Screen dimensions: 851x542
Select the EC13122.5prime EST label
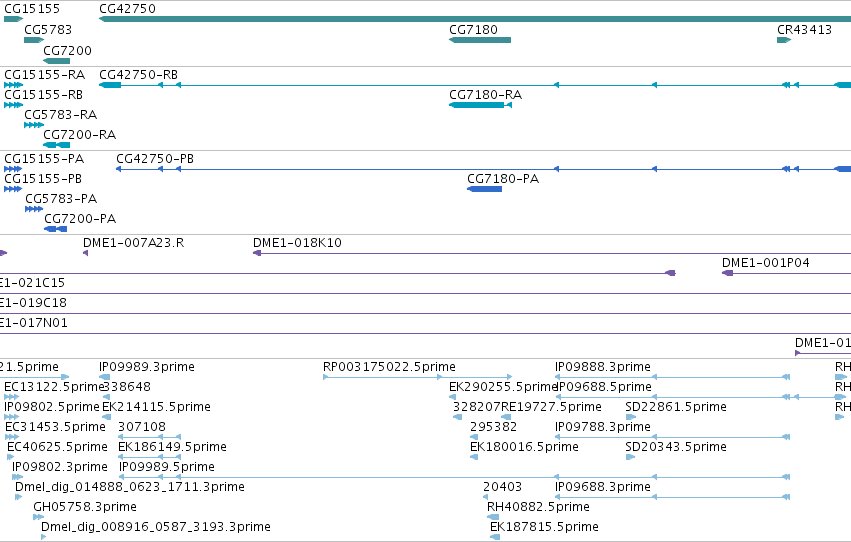click(54, 387)
